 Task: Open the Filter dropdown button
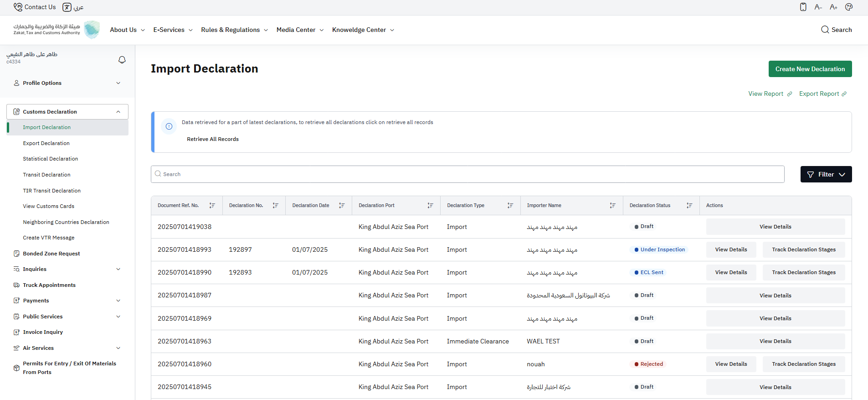826,174
